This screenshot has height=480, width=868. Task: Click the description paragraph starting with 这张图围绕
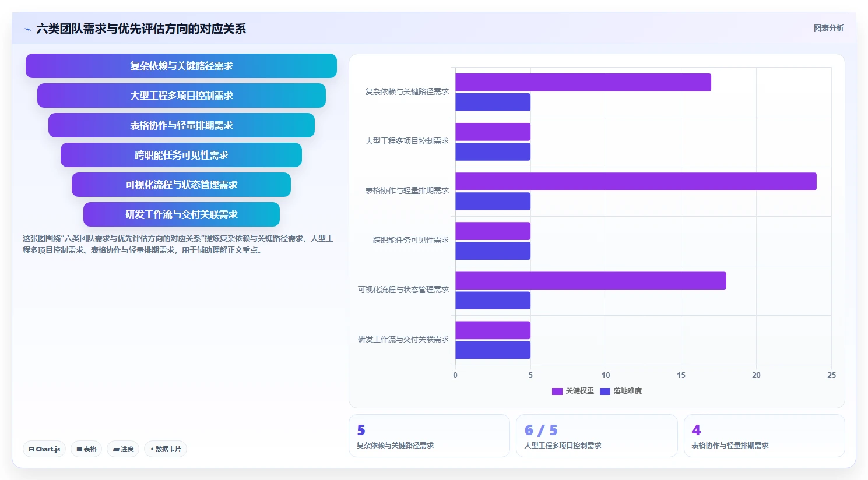pyautogui.click(x=178, y=244)
